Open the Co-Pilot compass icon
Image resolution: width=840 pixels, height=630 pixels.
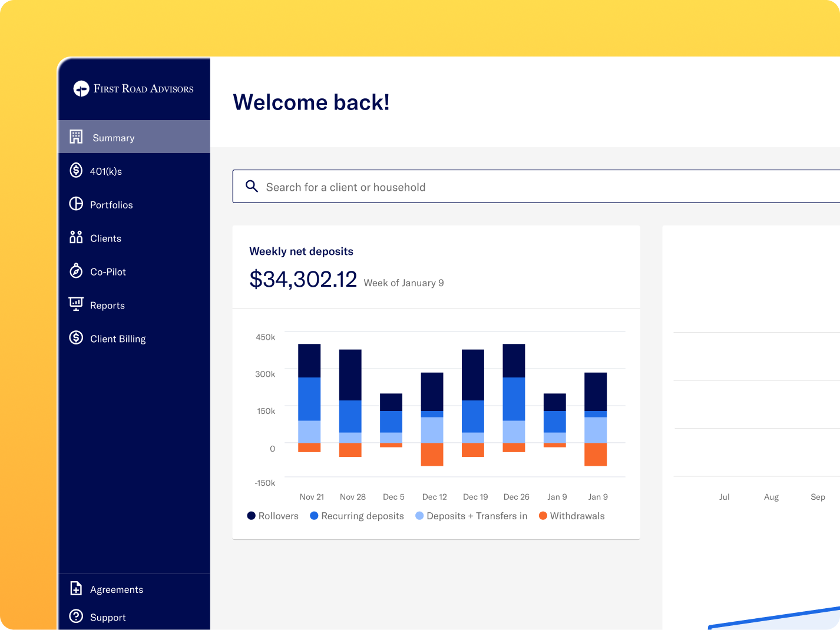point(76,271)
